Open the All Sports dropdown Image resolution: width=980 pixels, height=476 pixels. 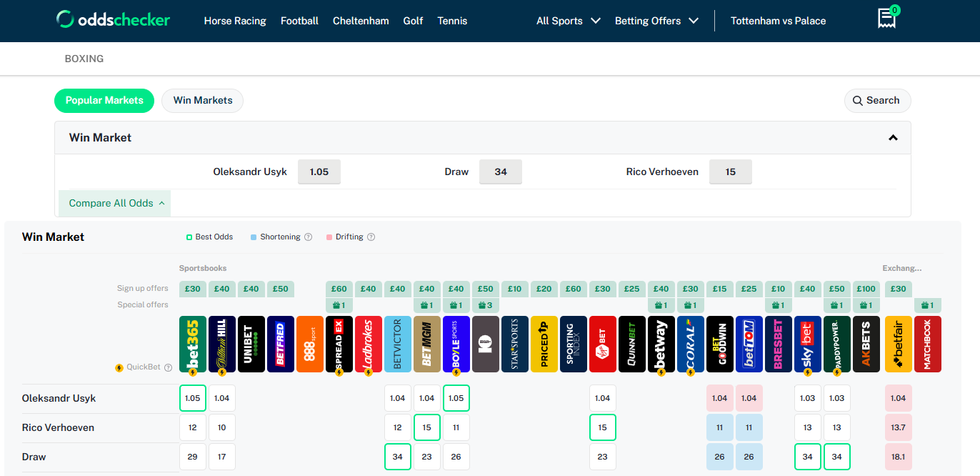tap(568, 21)
